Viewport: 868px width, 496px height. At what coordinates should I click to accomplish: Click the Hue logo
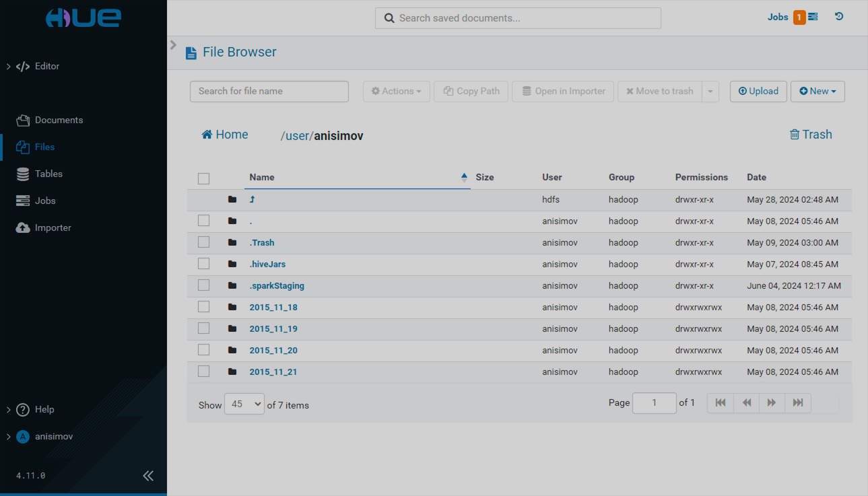(x=84, y=18)
